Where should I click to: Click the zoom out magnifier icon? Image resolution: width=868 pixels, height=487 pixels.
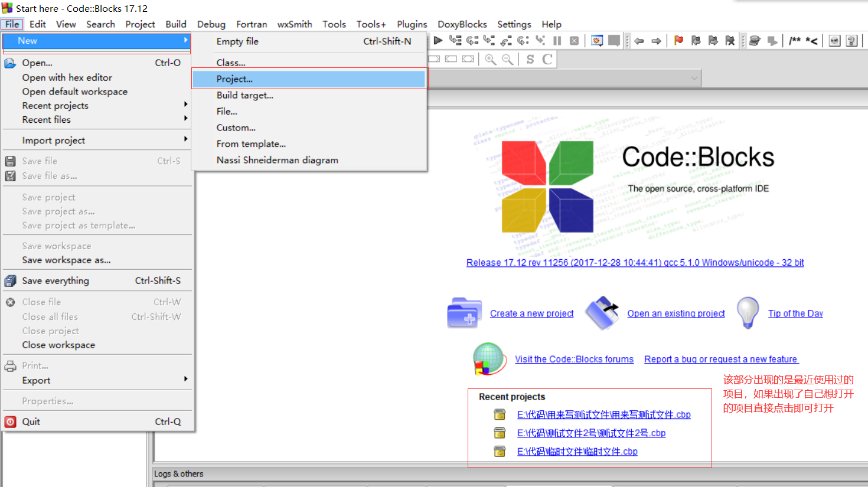coord(507,59)
